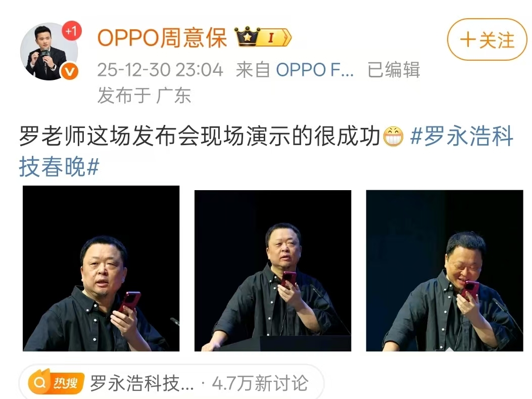The width and height of the screenshot is (532, 399).
Task: Tap the 发布于 广东 location label
Action: click(x=144, y=95)
